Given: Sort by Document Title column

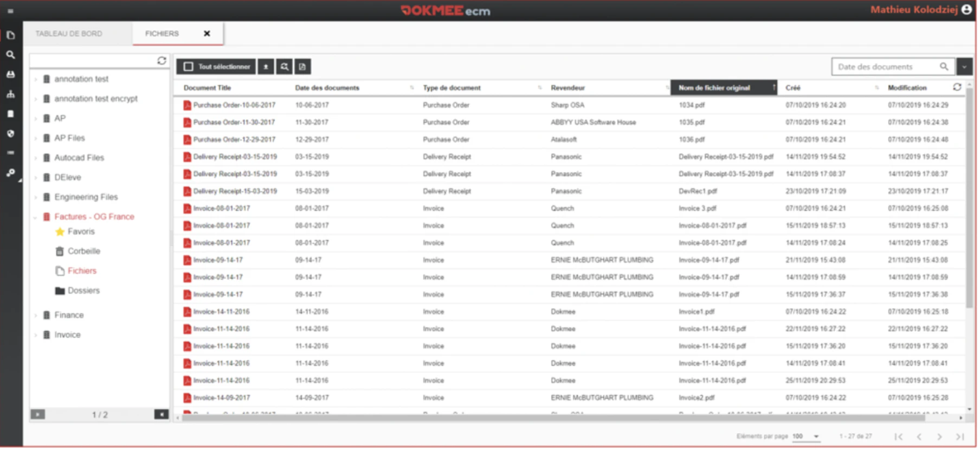Looking at the screenshot, I should click(208, 88).
